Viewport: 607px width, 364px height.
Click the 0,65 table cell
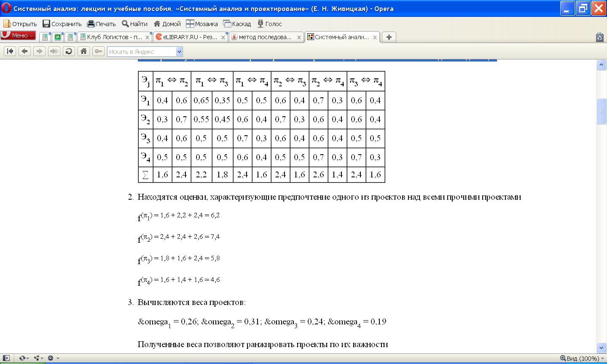201,100
